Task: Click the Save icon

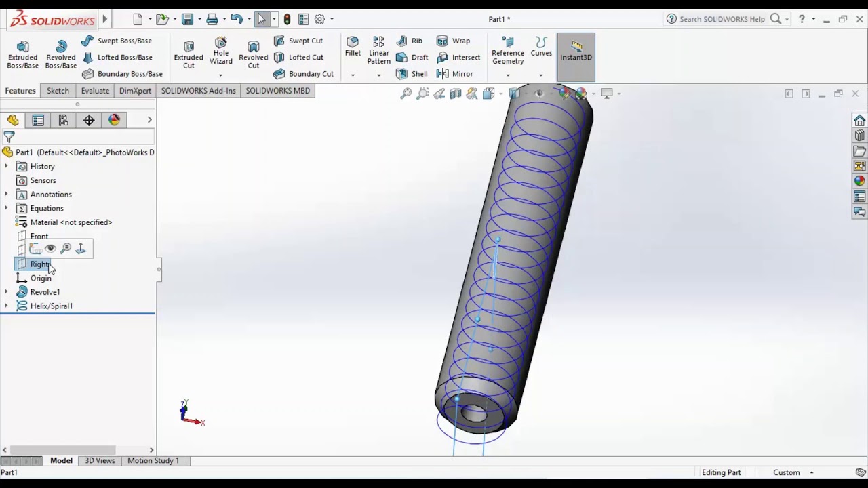Action: 187,19
